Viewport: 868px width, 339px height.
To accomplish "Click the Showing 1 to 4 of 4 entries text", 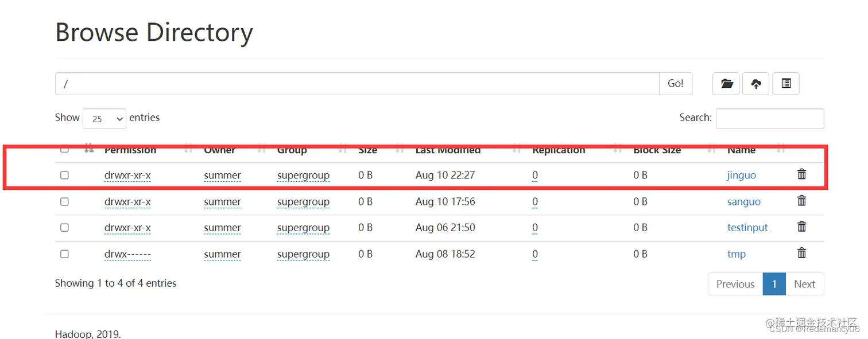I will coord(115,283).
